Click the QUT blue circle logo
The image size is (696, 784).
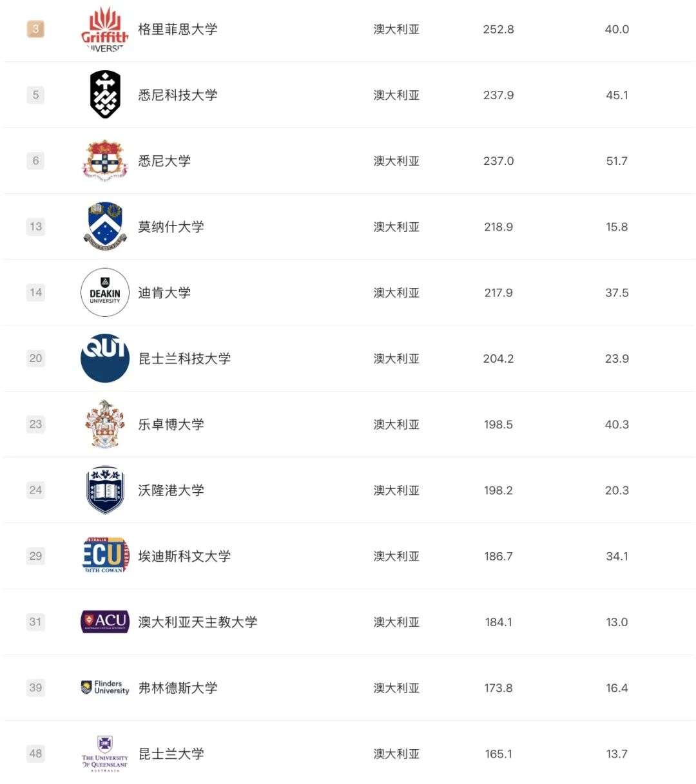coord(105,358)
